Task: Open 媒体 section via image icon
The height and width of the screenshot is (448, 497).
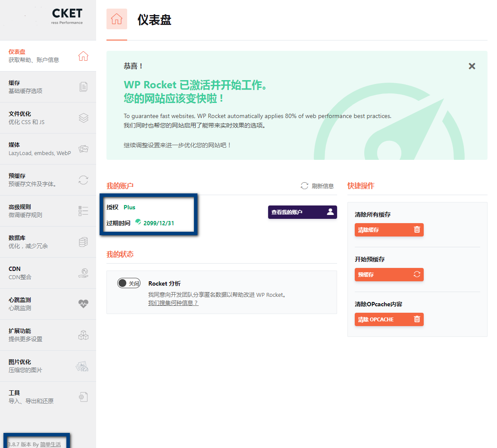Action: click(x=83, y=149)
